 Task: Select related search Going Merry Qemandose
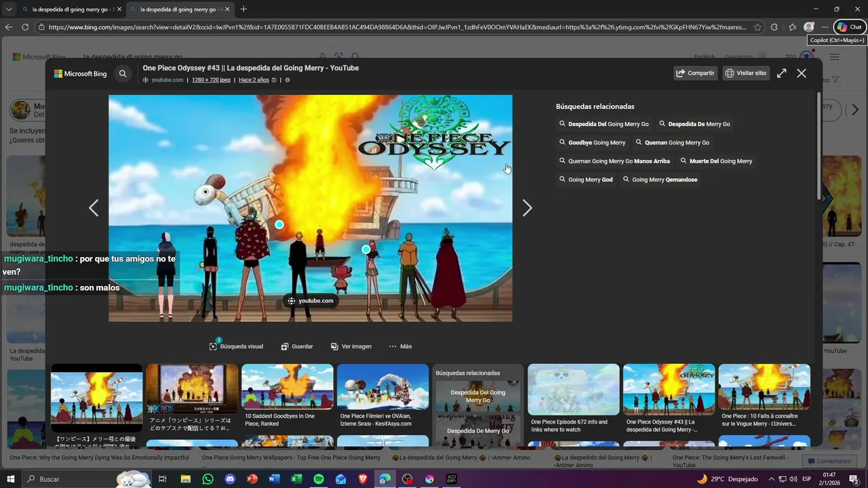tap(660, 180)
